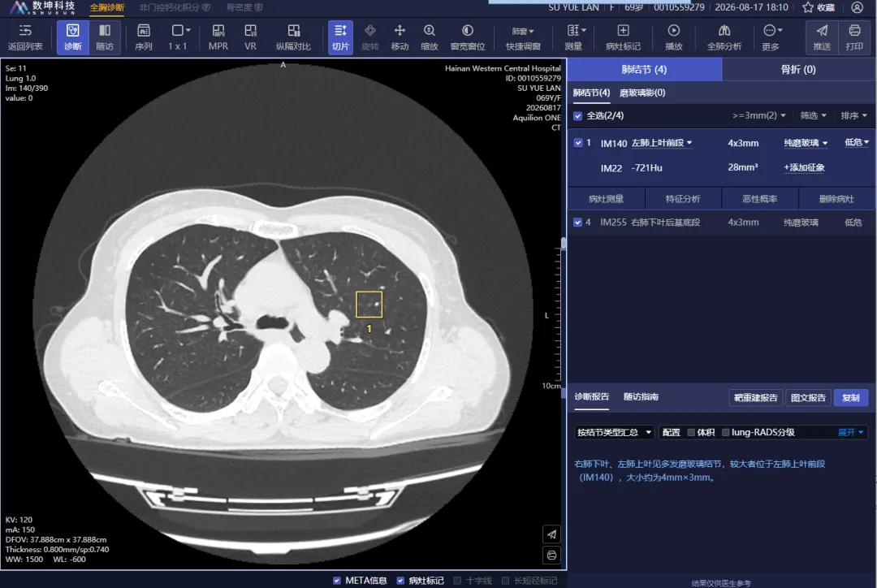Viewport: 877px width, 588px height.
Task: Select the 肺结节(4) sub-tab
Action: point(591,93)
